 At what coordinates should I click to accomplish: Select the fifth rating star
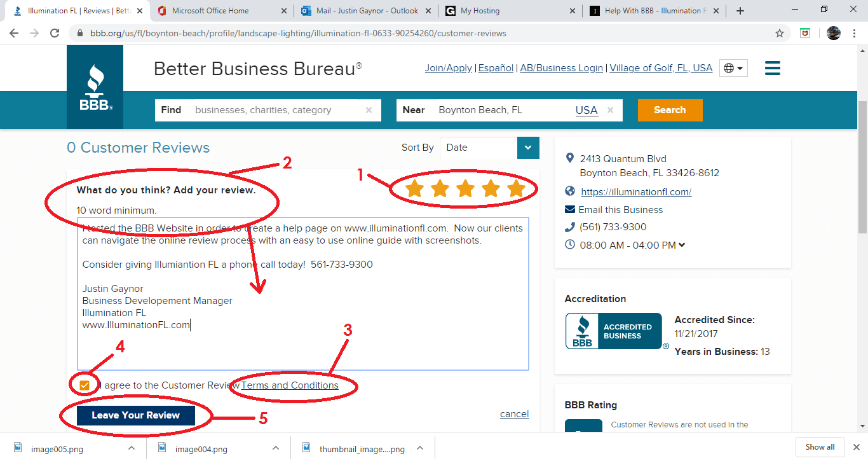point(516,188)
